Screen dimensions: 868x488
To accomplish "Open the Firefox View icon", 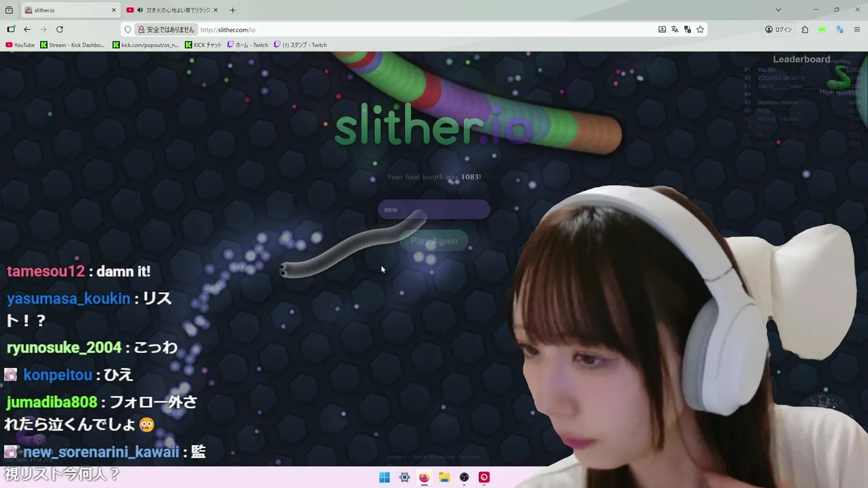I will click(x=9, y=10).
